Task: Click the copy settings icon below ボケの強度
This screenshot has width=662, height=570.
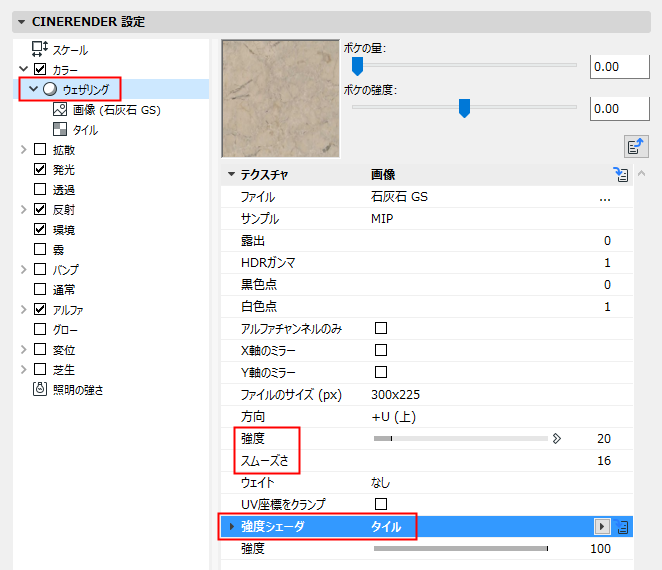Action: coord(636,147)
